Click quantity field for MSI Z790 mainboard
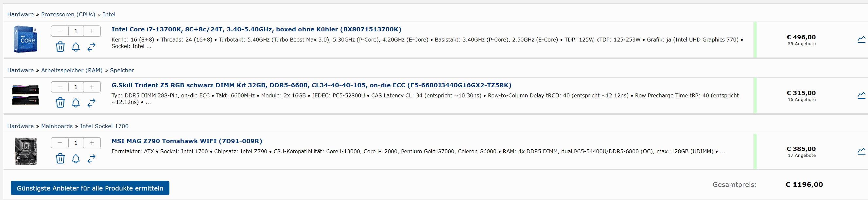Screen dimensions: 868x200 point(76,143)
